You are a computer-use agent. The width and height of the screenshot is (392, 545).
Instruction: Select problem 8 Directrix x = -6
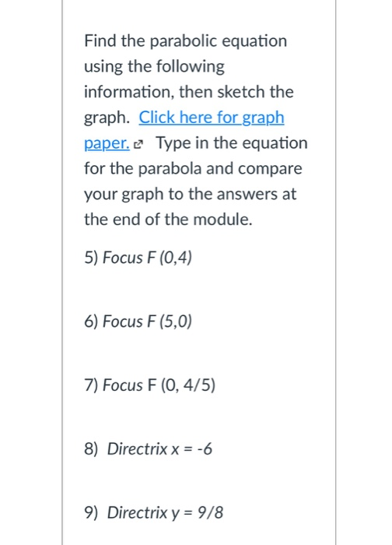point(148,448)
